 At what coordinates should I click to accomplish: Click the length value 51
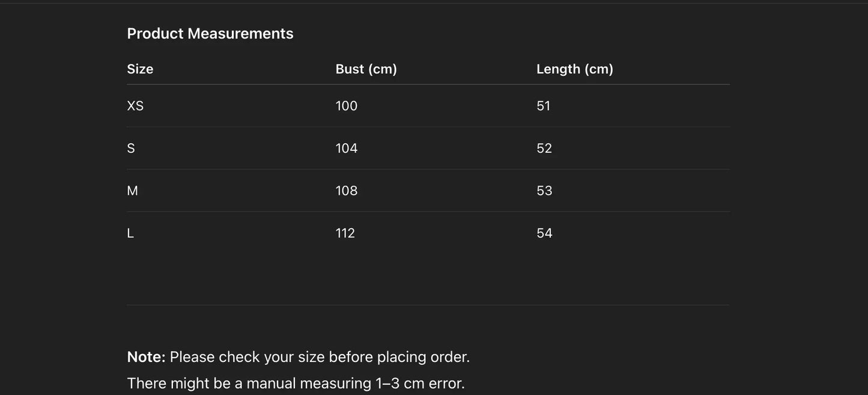point(544,106)
